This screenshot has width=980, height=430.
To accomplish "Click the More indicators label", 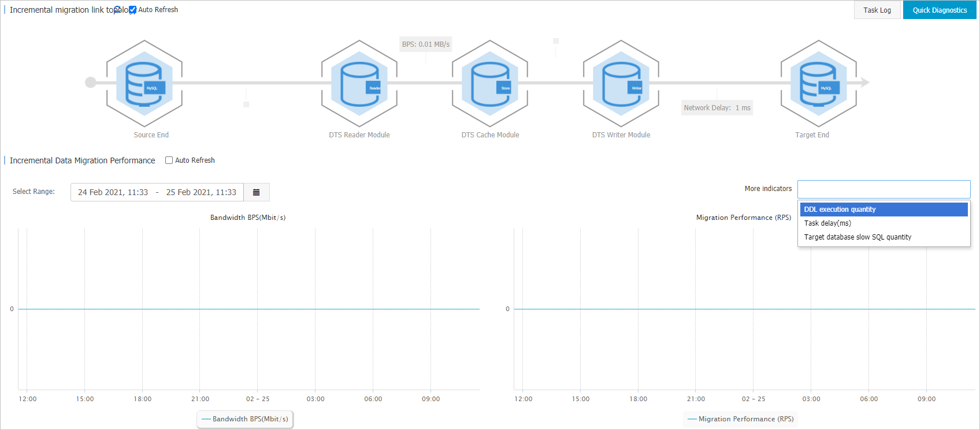I will 768,189.
